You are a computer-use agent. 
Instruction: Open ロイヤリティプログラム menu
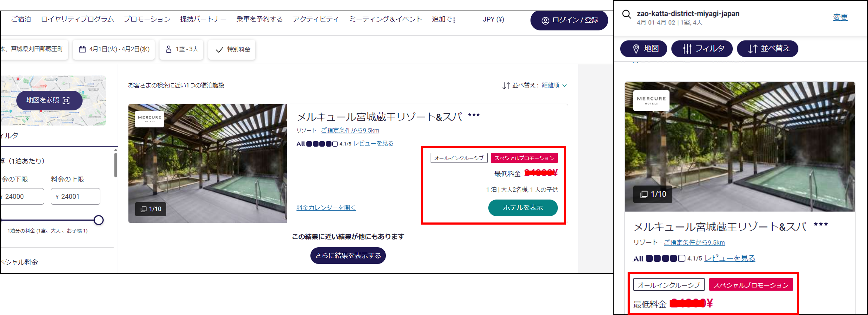click(78, 19)
